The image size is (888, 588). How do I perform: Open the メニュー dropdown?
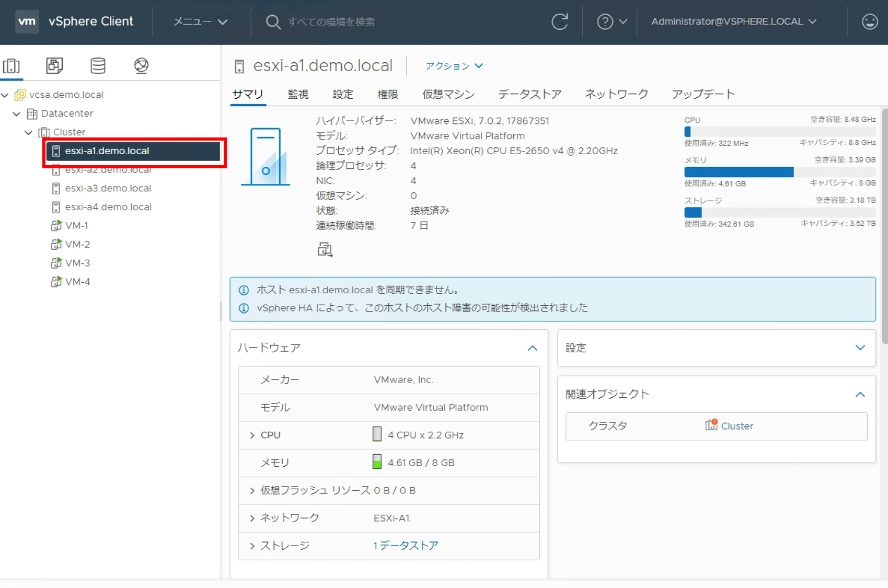200,22
